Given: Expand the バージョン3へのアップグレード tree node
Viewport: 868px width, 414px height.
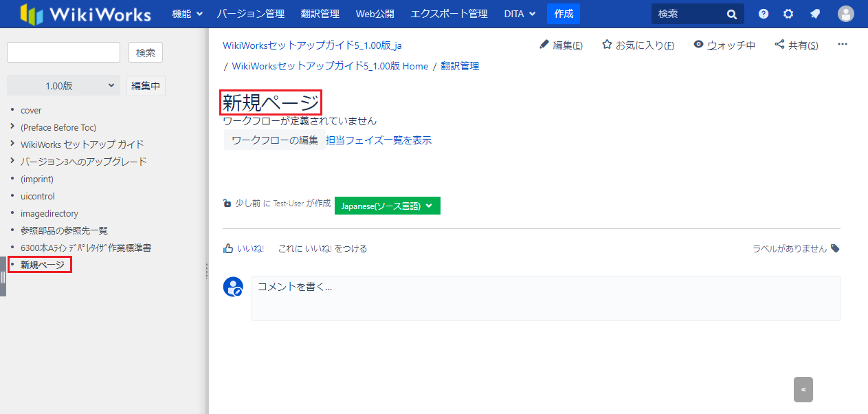Looking at the screenshot, I should (x=12, y=161).
